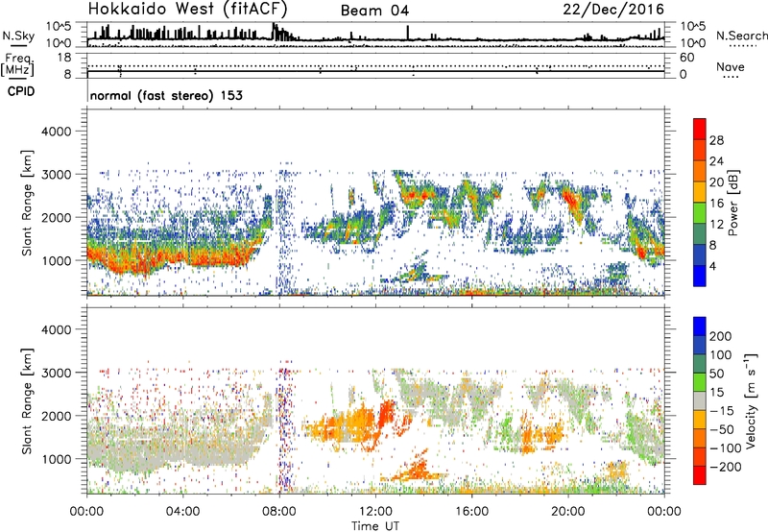The height and width of the screenshot is (532, 768).
Task: Click the '10^5' left tick of noise panel
Action: tap(60, 26)
